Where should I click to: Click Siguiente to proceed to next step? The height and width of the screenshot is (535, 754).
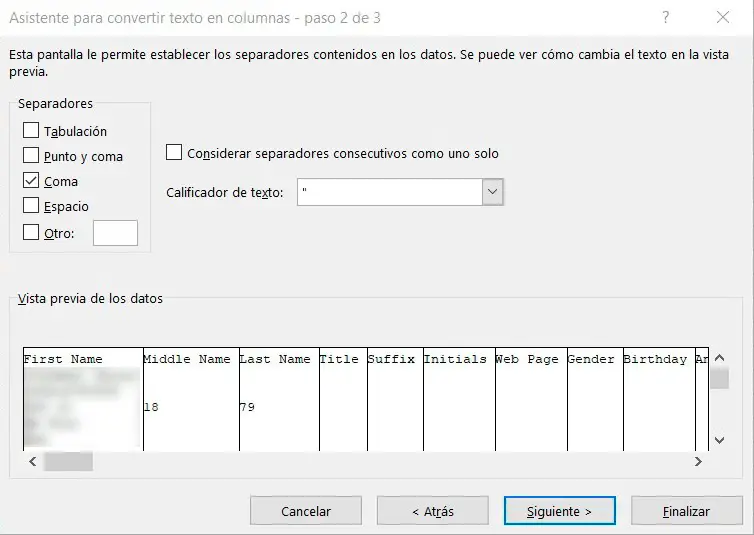click(560, 511)
